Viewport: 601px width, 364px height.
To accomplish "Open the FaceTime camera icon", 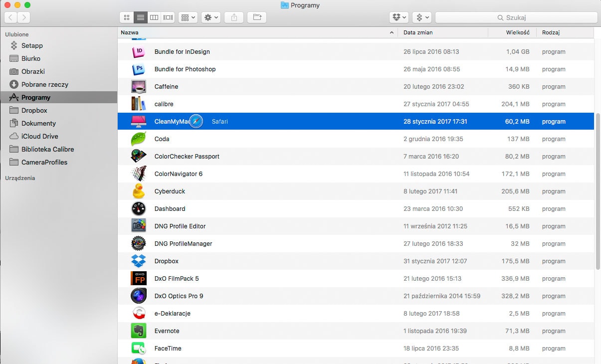I will 138,348.
